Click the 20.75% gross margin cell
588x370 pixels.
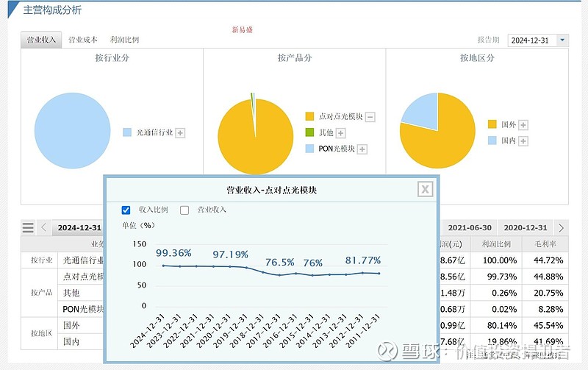[545, 293]
